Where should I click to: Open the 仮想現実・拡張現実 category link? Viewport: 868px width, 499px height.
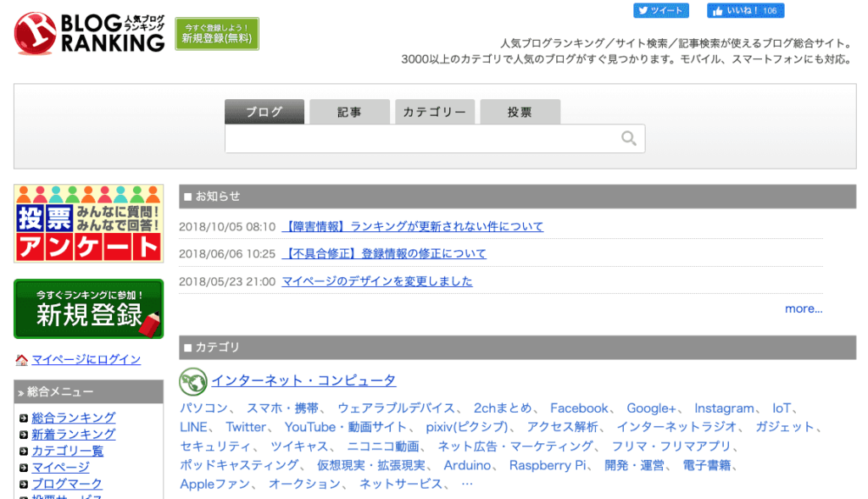pyautogui.click(x=371, y=465)
